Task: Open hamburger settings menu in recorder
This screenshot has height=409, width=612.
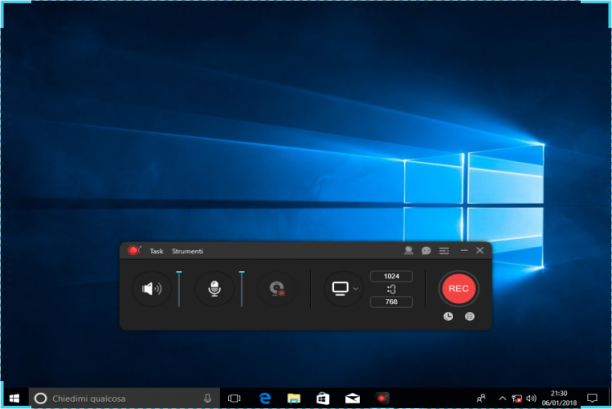Action: click(444, 251)
